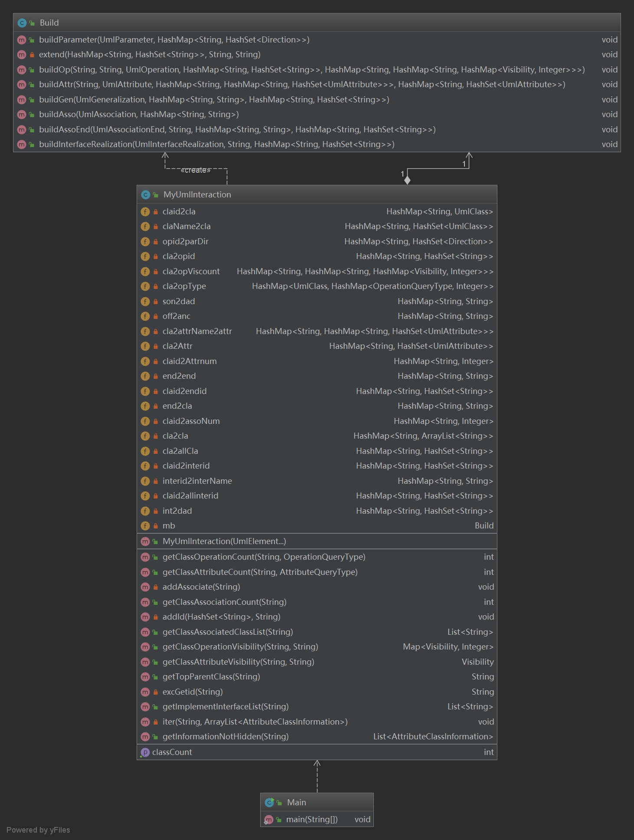Click the field icon beside mb
This screenshot has height=840, width=634.
(x=145, y=526)
